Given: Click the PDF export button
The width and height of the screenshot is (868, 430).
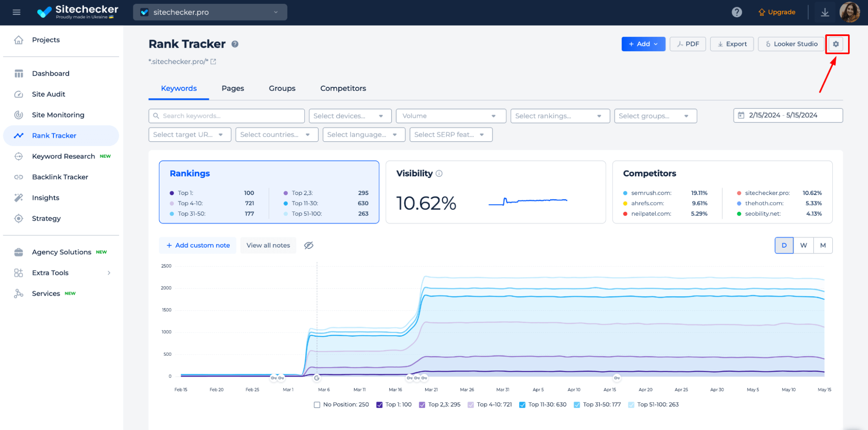Looking at the screenshot, I should (x=688, y=44).
